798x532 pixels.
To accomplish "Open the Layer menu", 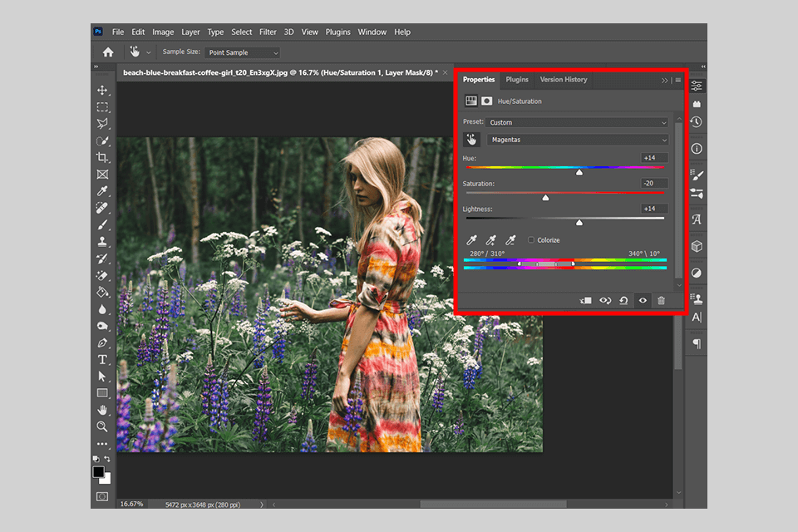I will pyautogui.click(x=190, y=32).
